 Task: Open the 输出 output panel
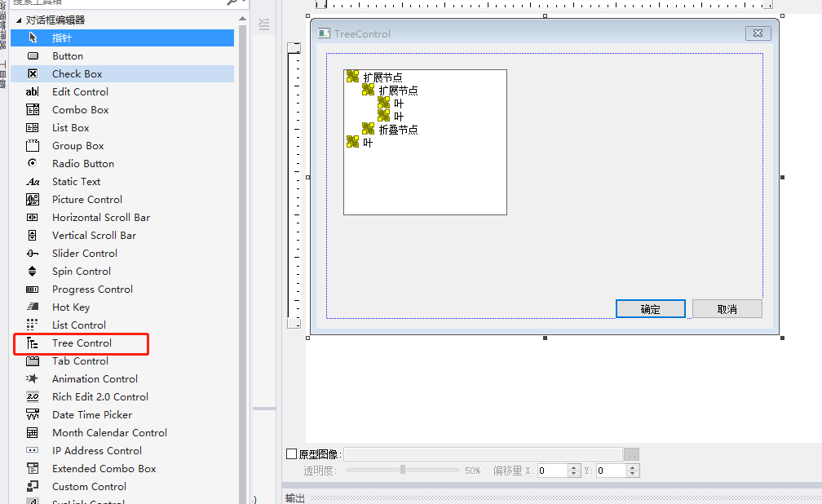click(295, 498)
